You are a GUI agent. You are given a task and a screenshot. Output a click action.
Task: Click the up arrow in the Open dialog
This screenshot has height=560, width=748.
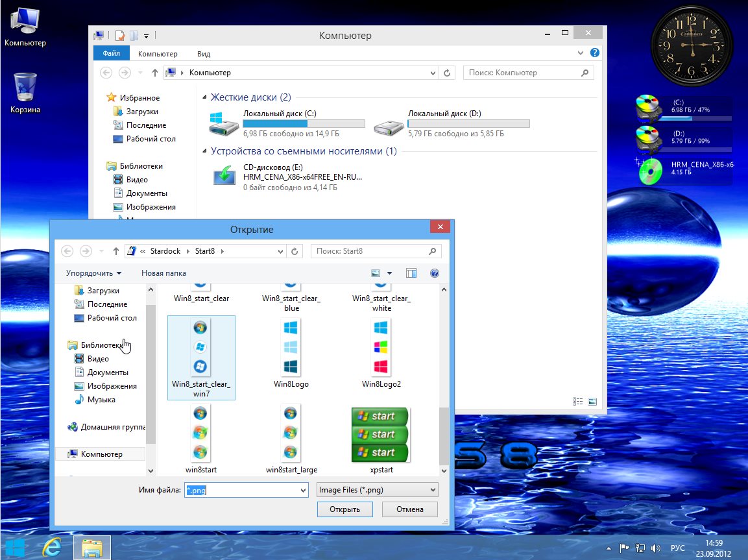(x=116, y=251)
